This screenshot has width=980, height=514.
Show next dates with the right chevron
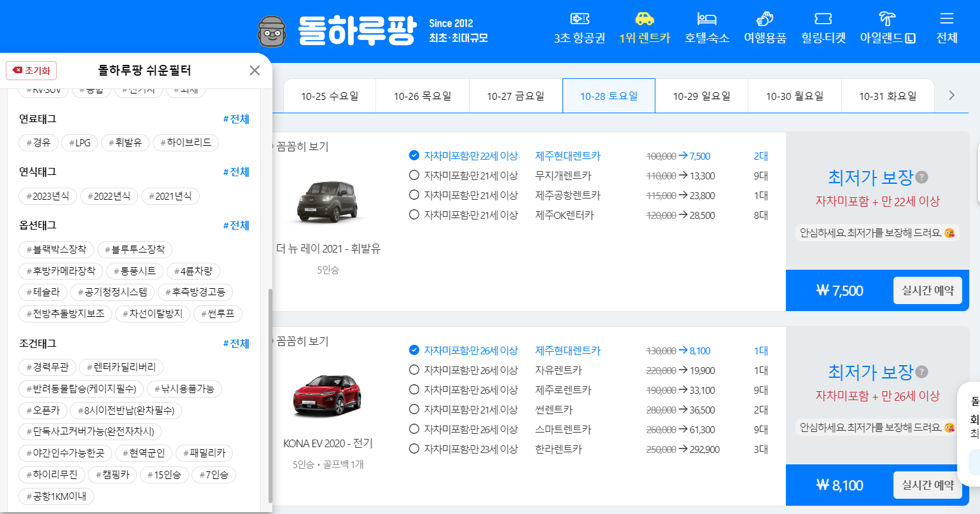tap(952, 95)
